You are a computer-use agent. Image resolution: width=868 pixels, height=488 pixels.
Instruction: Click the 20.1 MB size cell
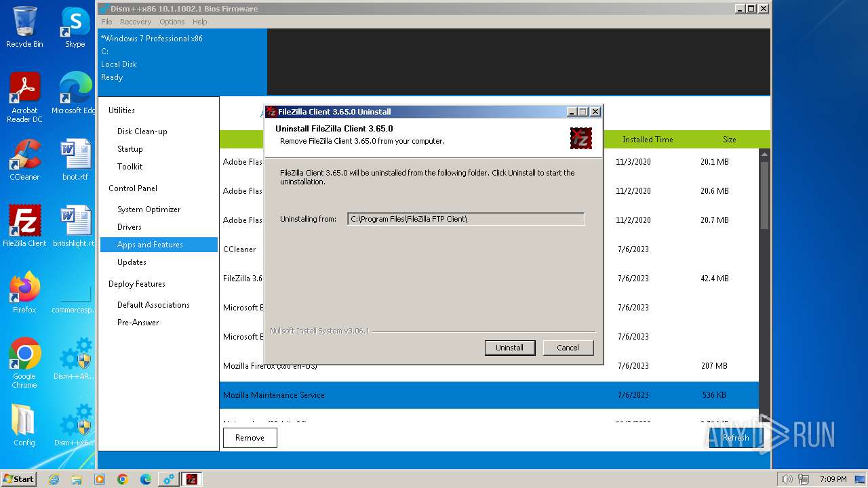click(715, 162)
